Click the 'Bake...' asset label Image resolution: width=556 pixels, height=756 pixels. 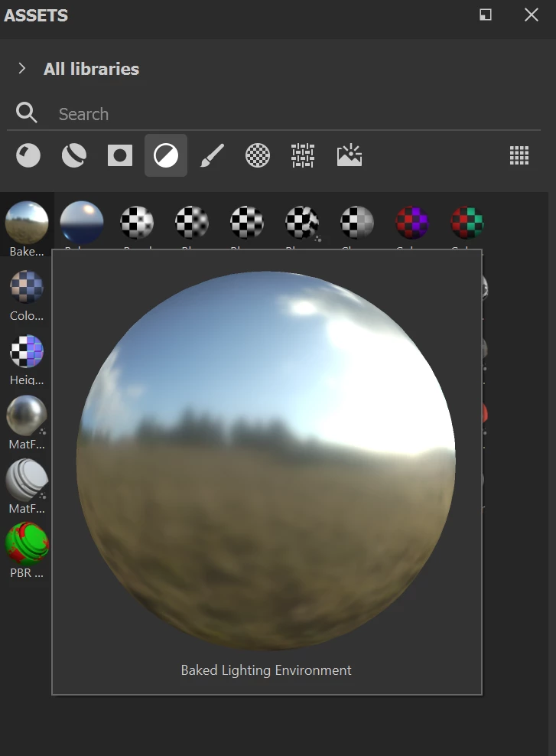(27, 251)
